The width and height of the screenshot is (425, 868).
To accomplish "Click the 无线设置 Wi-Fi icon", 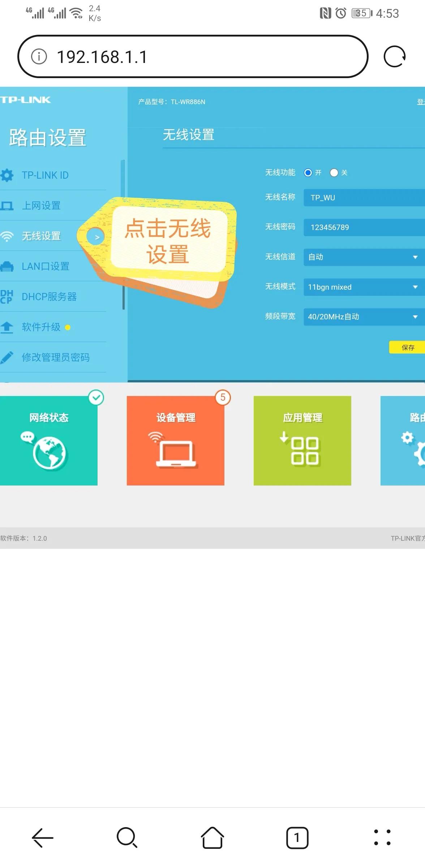I will [7, 237].
